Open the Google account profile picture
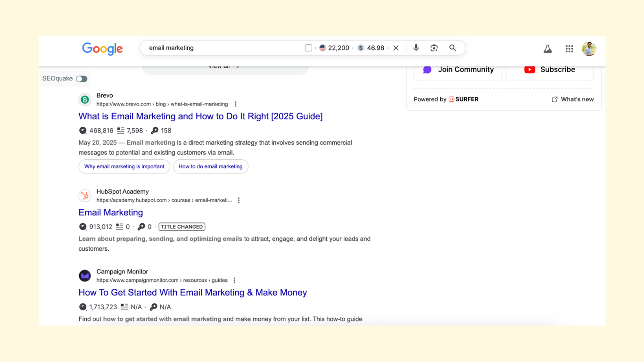Viewport: 644px width, 362px height. (x=589, y=49)
